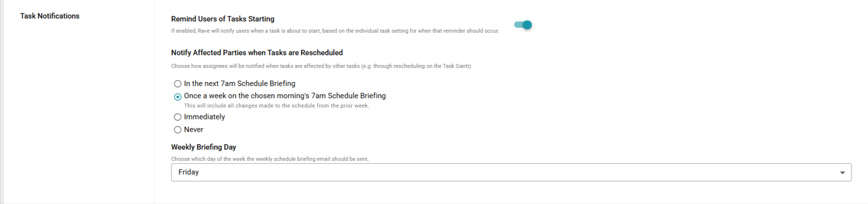Click Notify Affected Parties when Tasks are Rescheduled heading
The image size is (868, 204).
pos(257,53)
